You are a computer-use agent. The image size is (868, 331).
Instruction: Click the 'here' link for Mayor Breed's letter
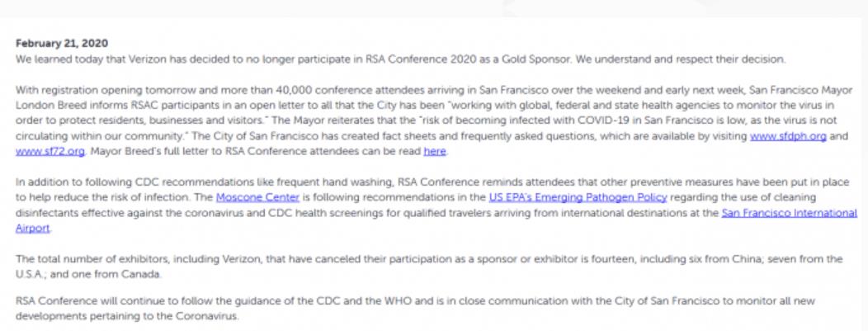point(435,151)
